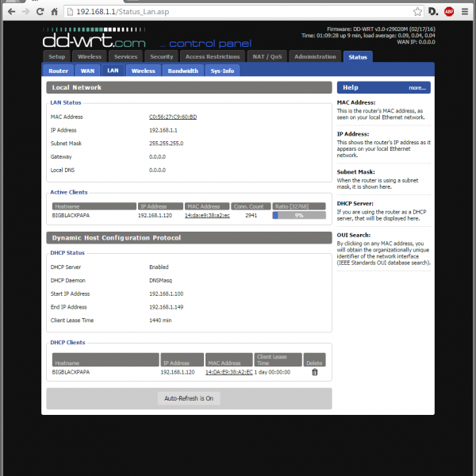Bookmark this page with the star icon
The image size is (476, 476).
point(417,12)
